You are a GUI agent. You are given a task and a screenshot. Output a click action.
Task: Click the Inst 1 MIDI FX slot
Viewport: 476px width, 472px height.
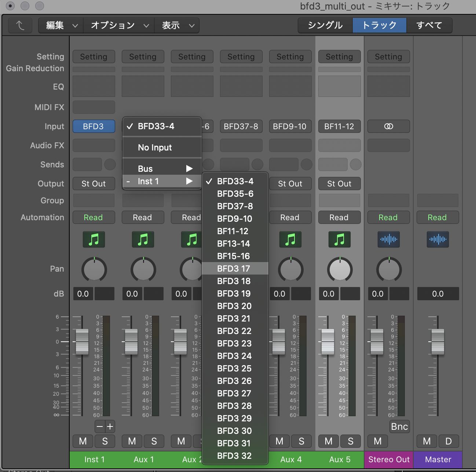coord(94,107)
